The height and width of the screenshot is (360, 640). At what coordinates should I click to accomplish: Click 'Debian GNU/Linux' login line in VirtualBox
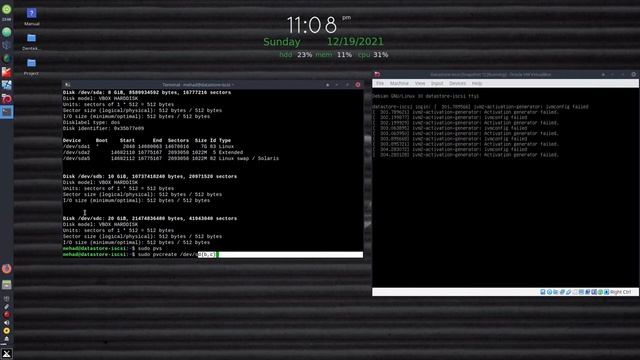click(425, 96)
